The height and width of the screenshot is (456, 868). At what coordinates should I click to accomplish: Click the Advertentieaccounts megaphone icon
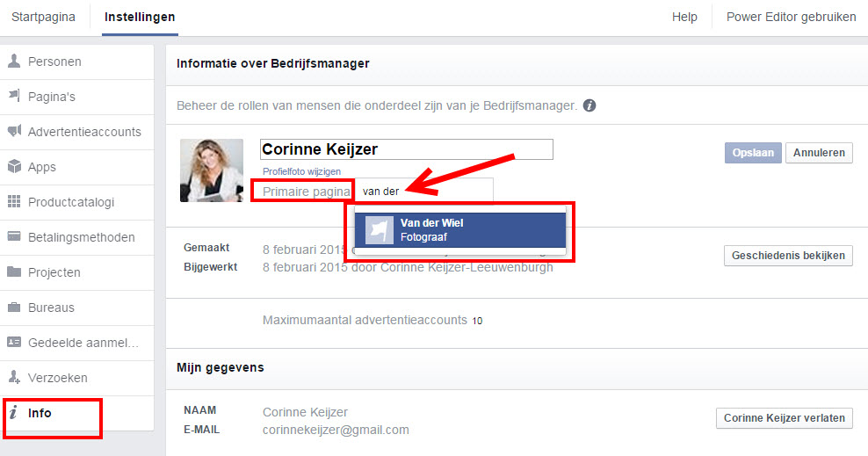[14, 131]
